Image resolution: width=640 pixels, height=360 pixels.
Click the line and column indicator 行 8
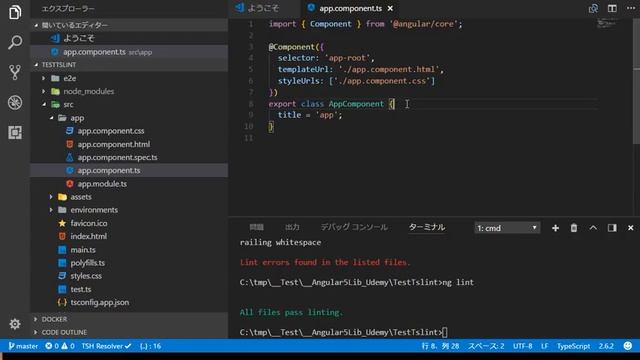click(x=440, y=346)
